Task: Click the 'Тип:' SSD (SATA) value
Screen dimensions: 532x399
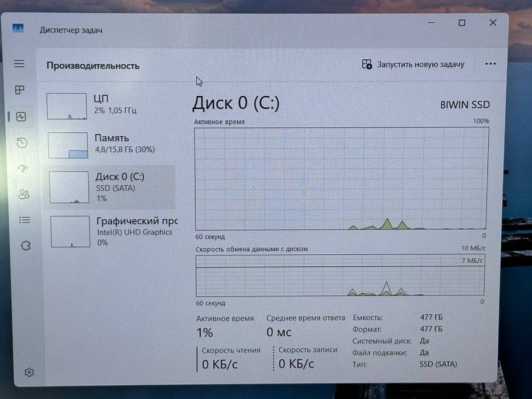Action: (x=438, y=364)
